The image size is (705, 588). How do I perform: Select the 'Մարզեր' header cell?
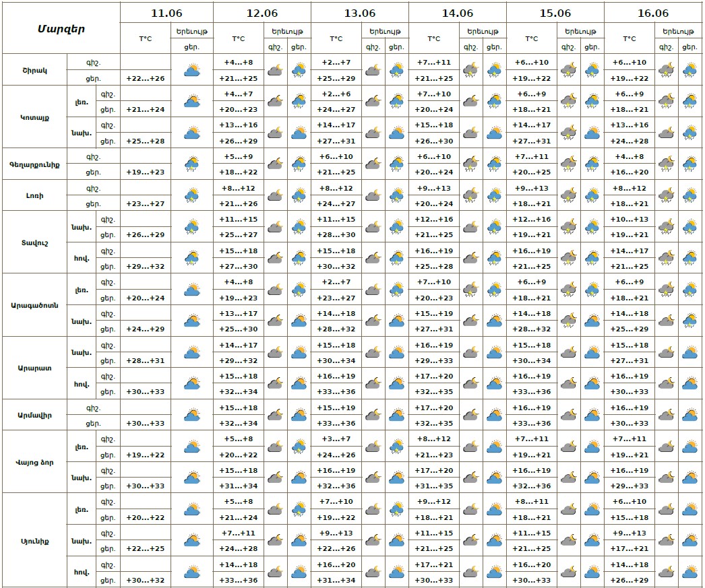pos(61,29)
